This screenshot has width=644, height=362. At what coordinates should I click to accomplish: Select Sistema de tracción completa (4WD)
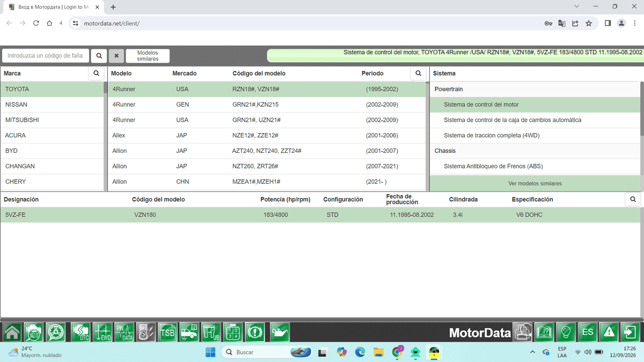click(x=535, y=136)
